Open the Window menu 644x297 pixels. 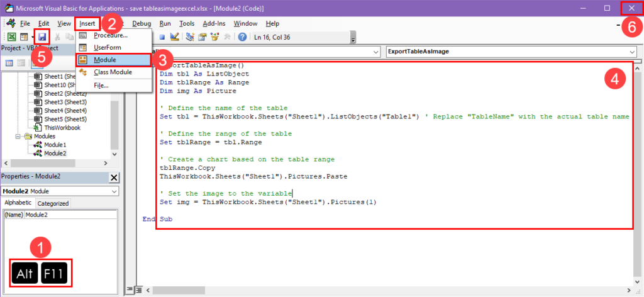(245, 23)
